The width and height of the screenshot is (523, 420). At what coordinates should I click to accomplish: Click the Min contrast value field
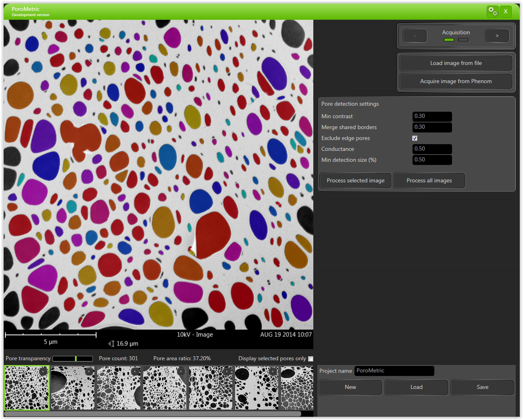tap(432, 117)
